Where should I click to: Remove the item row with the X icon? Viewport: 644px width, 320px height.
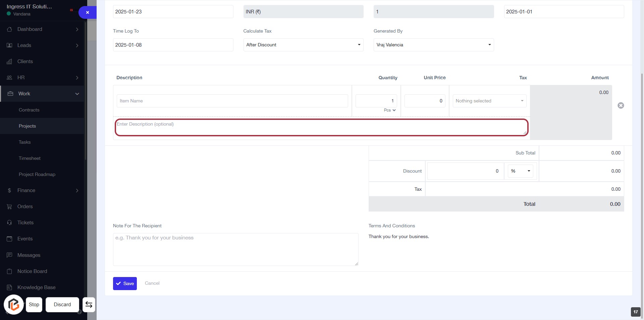coord(621,105)
